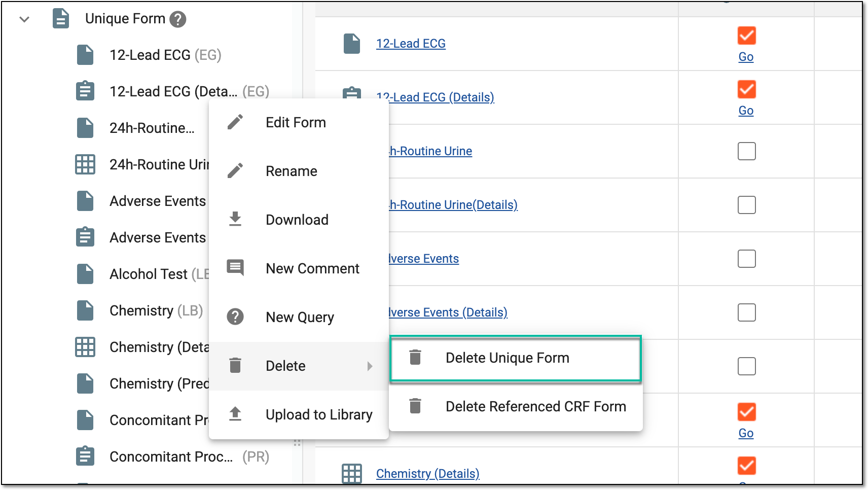Select Delete Unique Form in submenu

516,358
